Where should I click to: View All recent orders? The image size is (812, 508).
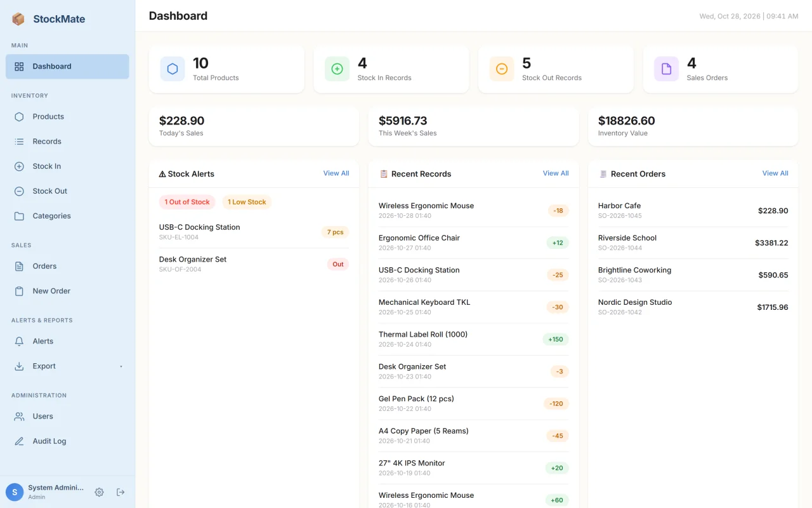pyautogui.click(x=775, y=173)
